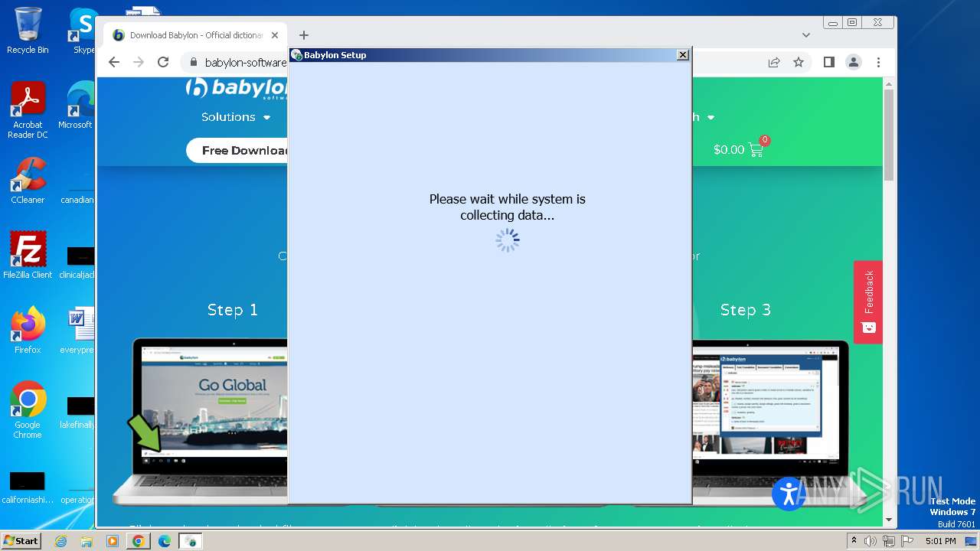Image resolution: width=980 pixels, height=551 pixels.
Task: Click the Step 1 laptop image
Action: pos(201,421)
